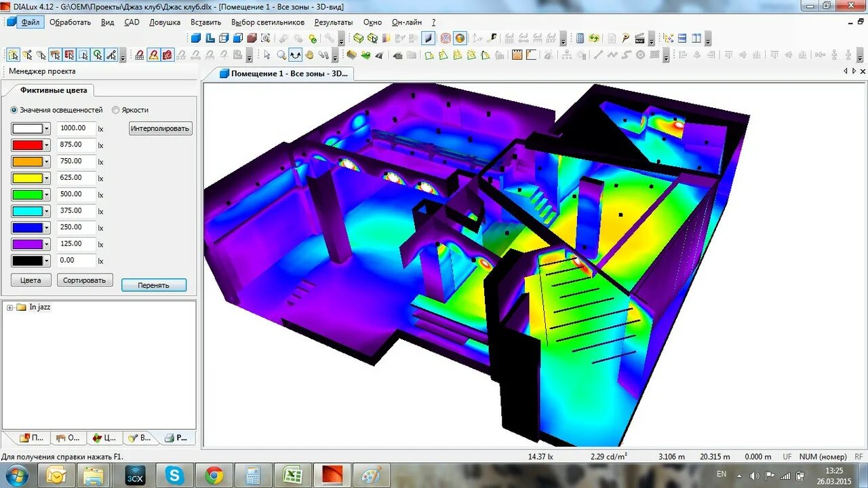Screen dimensions: 868x488
Task: Open the green color swatch dropdown arrow
Action: [x=47, y=195]
